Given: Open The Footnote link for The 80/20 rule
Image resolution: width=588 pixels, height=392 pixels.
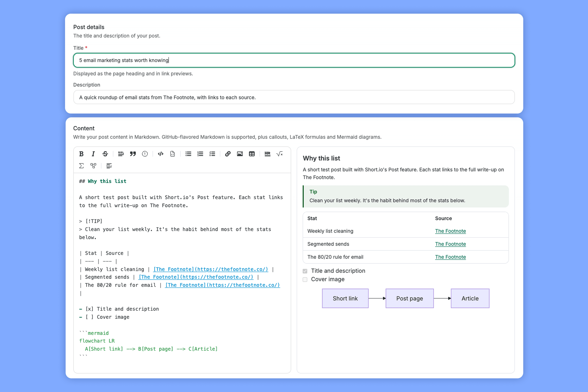Looking at the screenshot, I should click(x=450, y=257).
